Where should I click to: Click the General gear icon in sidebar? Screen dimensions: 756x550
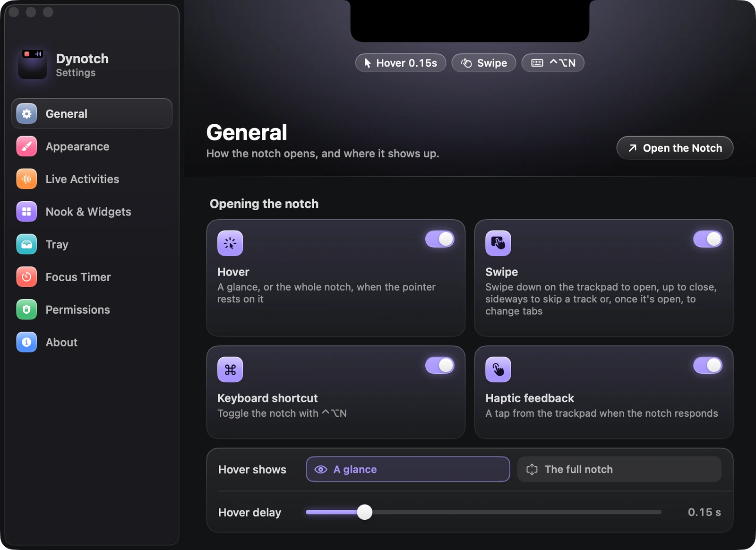click(x=26, y=114)
